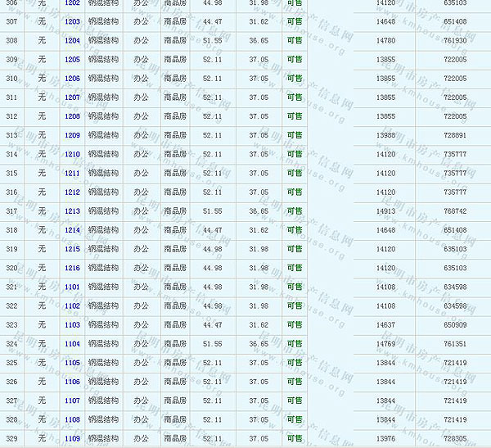Click total price 768742 cell
This screenshot has height=448, width=491.
coord(455,211)
